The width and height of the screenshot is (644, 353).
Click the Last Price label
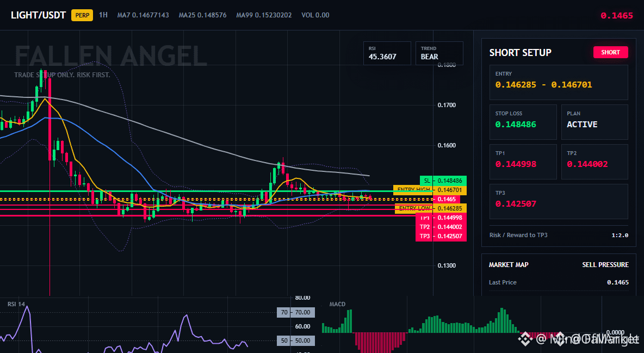point(503,282)
